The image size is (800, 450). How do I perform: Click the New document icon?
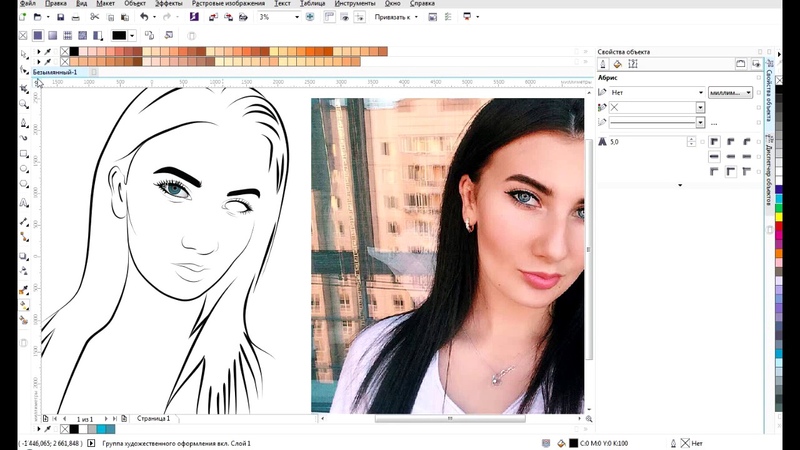coord(22,17)
